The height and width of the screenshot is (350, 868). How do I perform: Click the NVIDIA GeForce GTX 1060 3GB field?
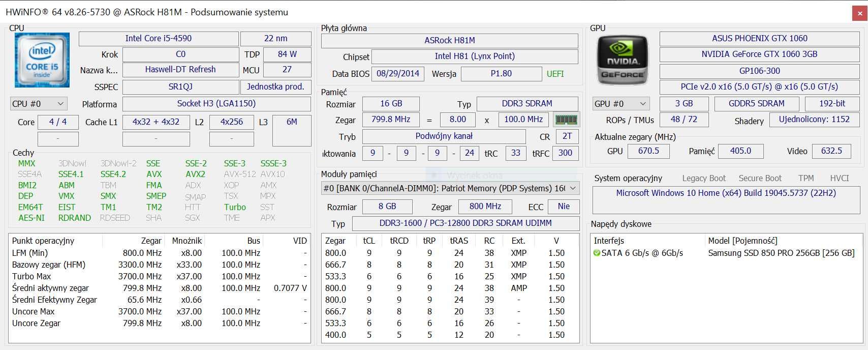coord(759,54)
